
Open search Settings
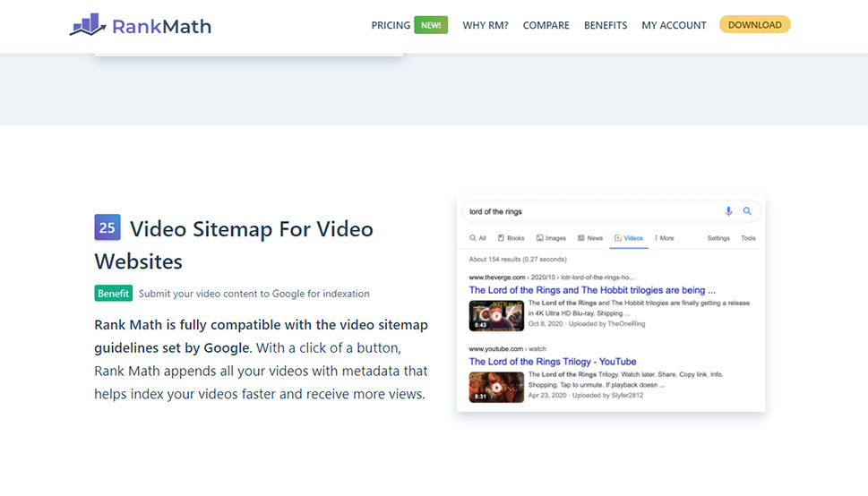point(718,238)
